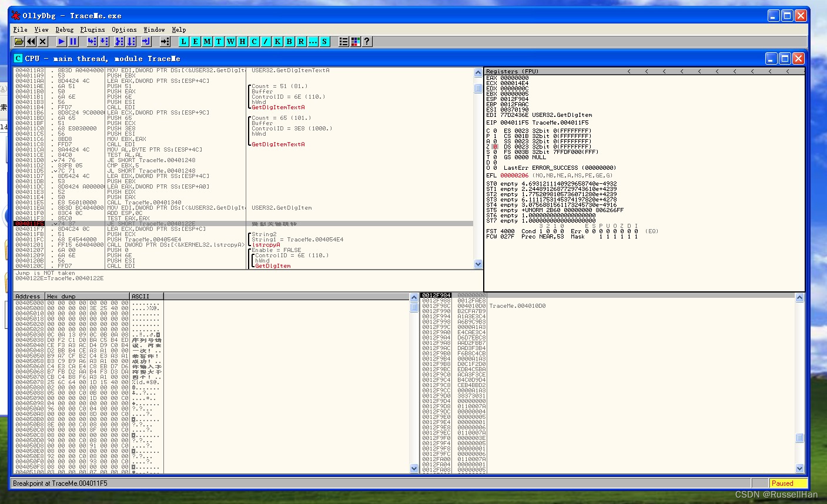Toggle the Z flag value

[495, 147]
